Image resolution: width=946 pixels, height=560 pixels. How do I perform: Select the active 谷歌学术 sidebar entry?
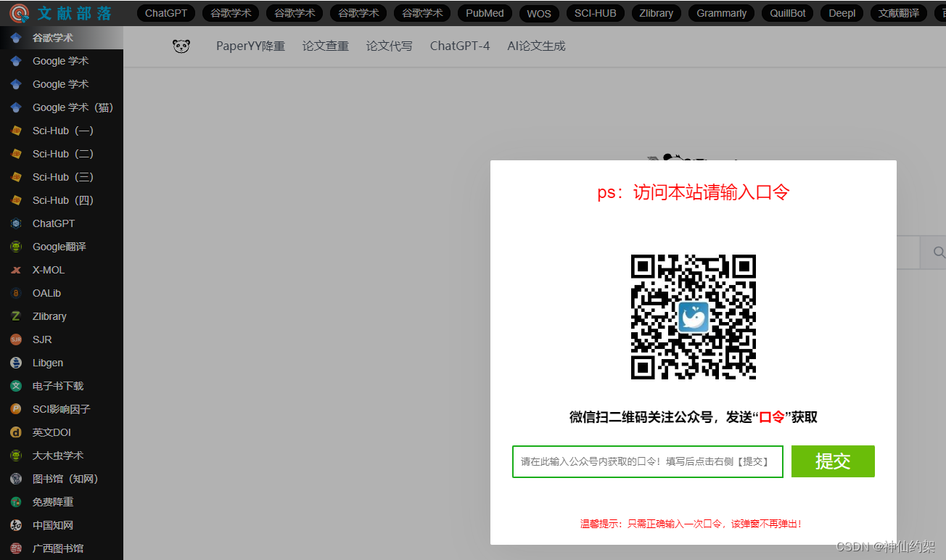pyautogui.click(x=62, y=38)
